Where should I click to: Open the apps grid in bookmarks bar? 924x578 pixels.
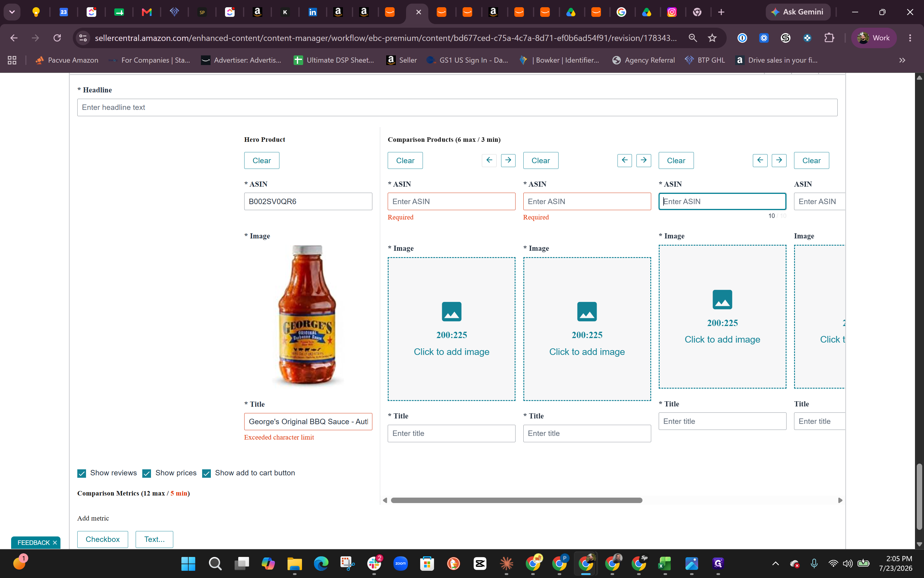coord(12,60)
